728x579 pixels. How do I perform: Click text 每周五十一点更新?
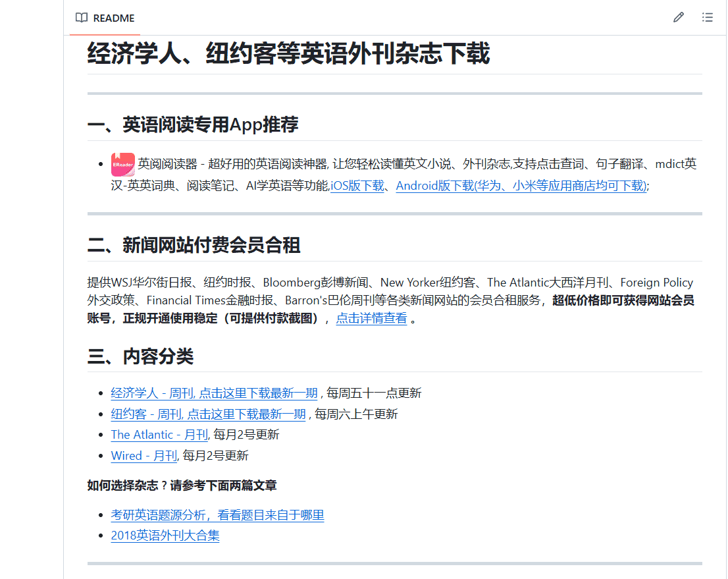pyautogui.click(x=374, y=393)
